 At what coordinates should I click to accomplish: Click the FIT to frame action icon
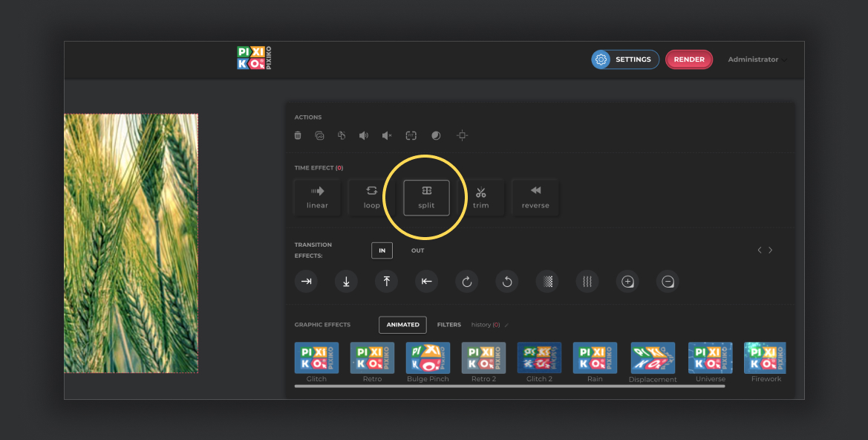click(x=411, y=135)
